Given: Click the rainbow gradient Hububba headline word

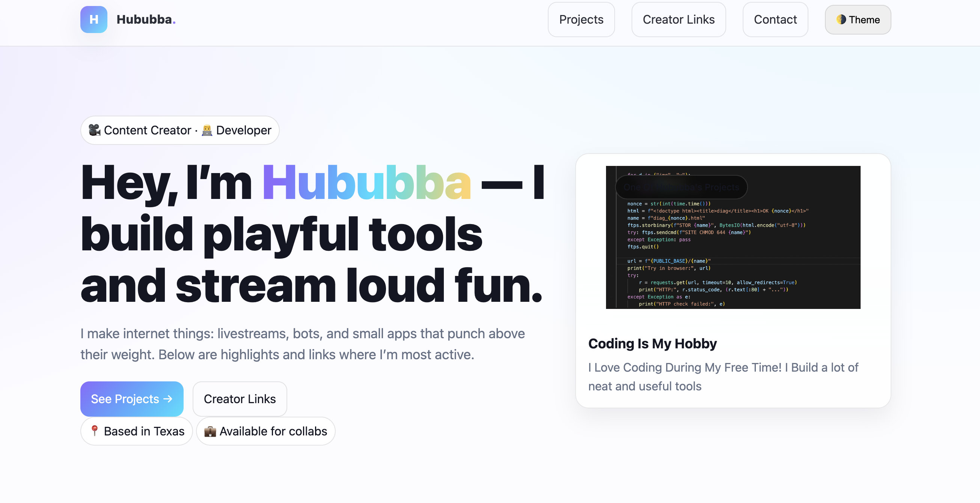Looking at the screenshot, I should tap(366, 182).
